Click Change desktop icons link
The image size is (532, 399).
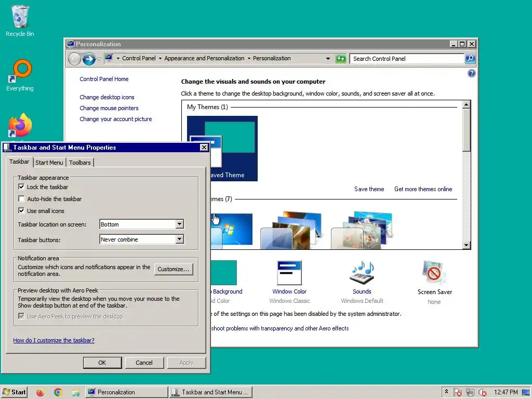(107, 97)
